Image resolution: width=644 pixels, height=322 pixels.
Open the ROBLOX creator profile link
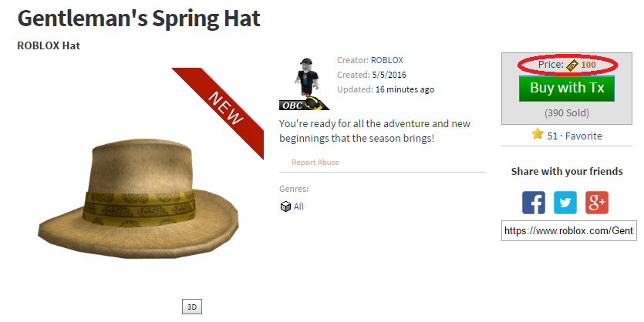click(387, 60)
